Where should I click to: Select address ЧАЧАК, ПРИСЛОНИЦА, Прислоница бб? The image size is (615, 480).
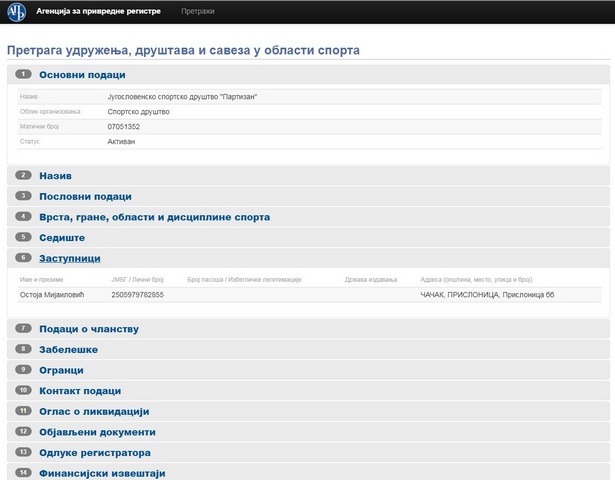(487, 295)
